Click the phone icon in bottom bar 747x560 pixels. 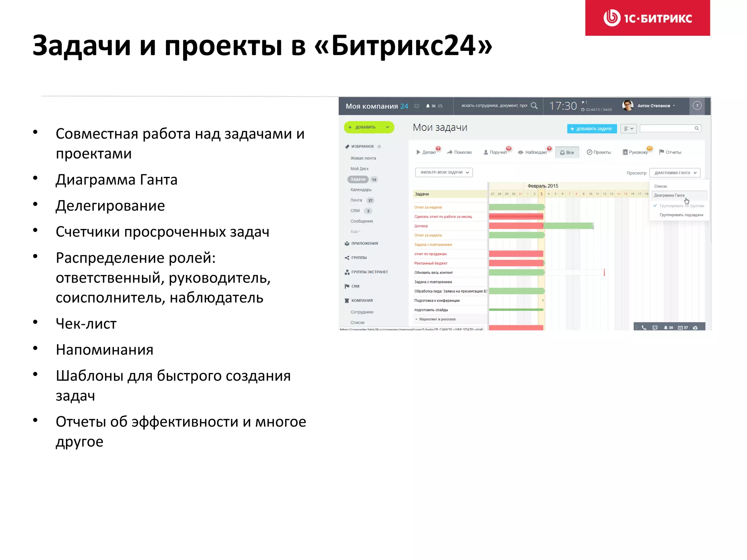click(x=644, y=327)
